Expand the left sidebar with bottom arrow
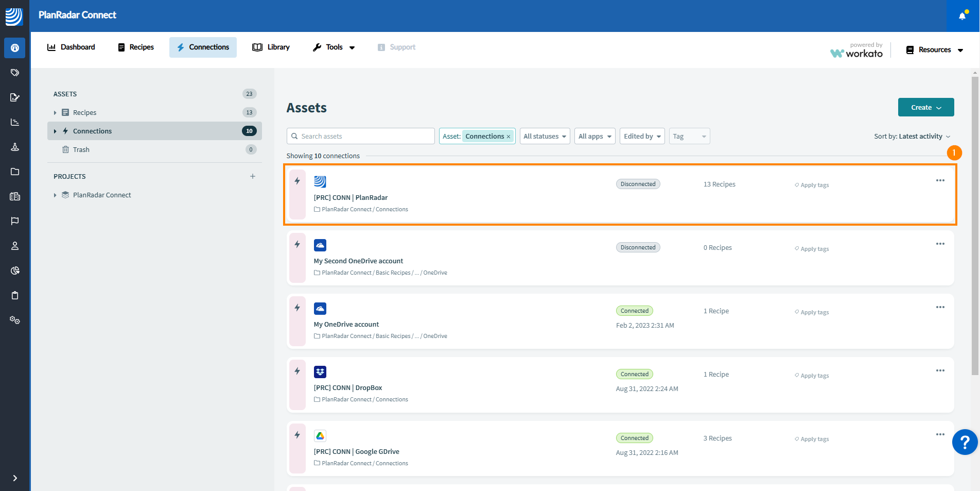 [15, 478]
